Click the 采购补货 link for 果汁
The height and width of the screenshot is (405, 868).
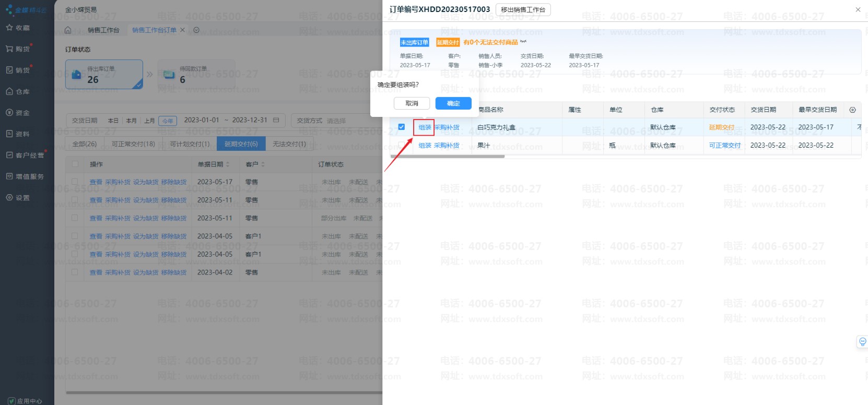coord(447,146)
